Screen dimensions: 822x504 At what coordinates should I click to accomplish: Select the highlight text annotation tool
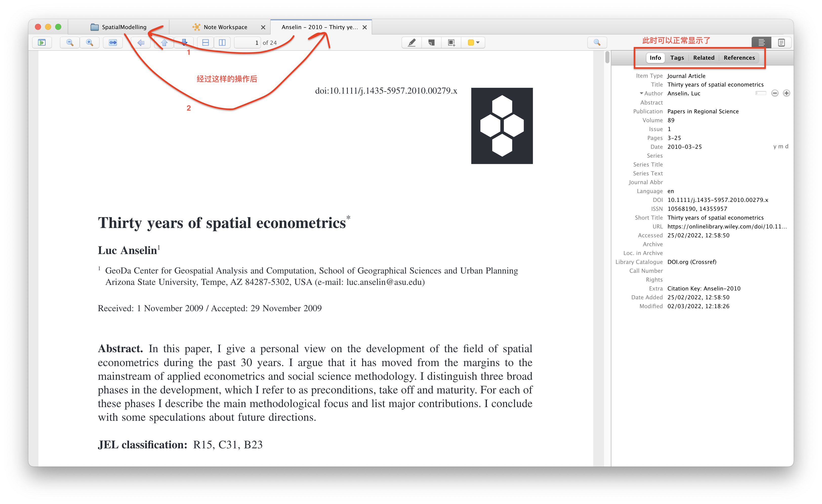412,42
